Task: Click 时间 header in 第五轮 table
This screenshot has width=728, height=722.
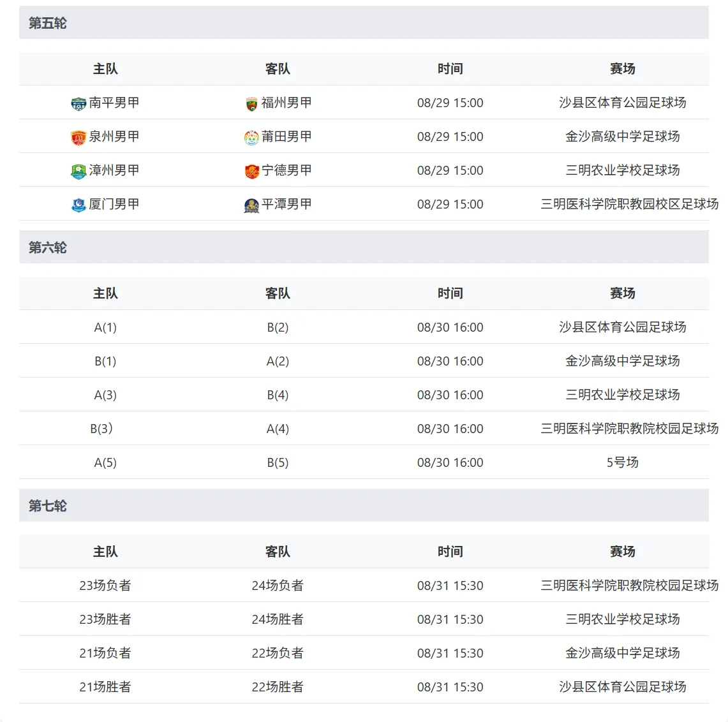Action: coord(450,69)
